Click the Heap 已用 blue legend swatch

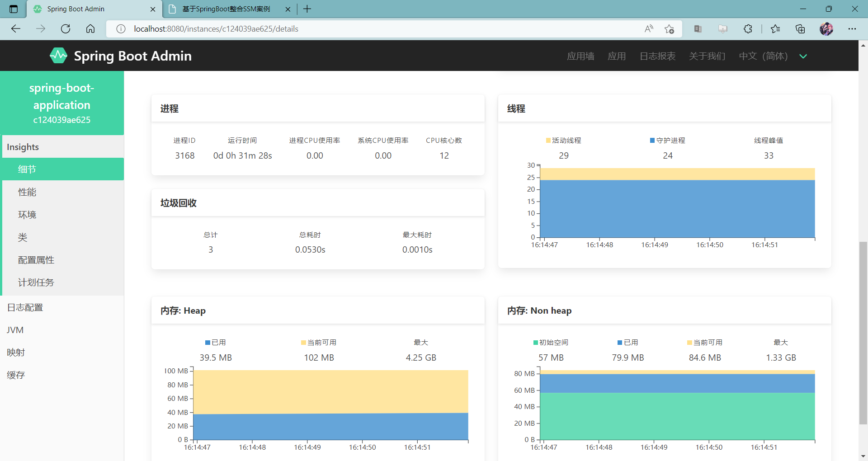coord(208,343)
